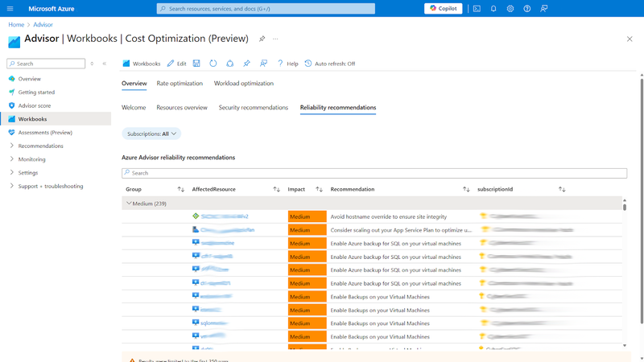Image resolution: width=644 pixels, height=362 pixels.
Task: Click the table's vertical scrollbar thumb
Action: [625, 208]
